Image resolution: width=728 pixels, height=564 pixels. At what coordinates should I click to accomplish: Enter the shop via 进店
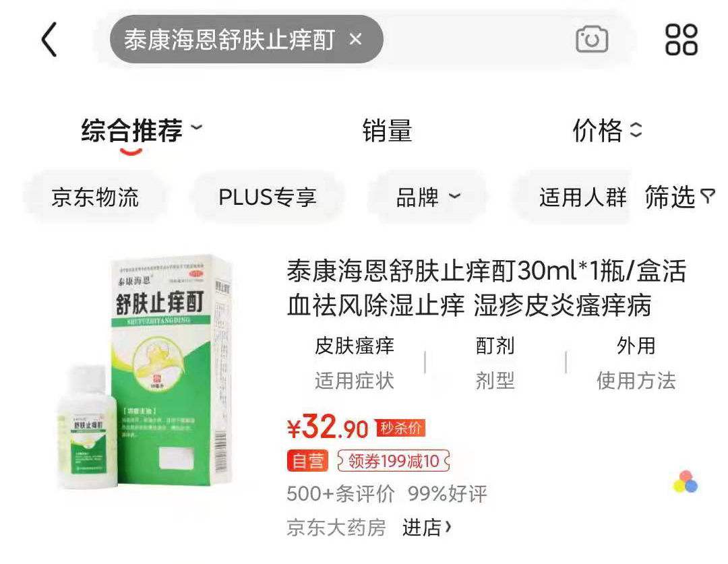[x=427, y=528]
